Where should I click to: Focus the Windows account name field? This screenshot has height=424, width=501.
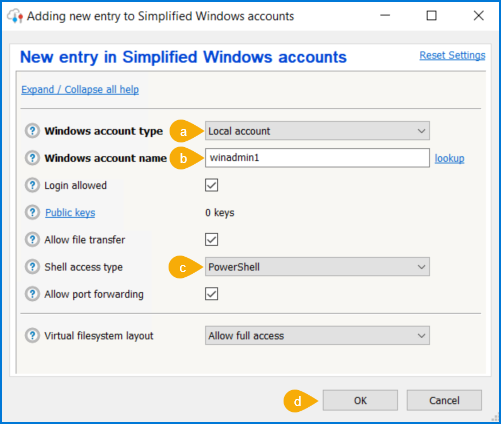coord(317,158)
